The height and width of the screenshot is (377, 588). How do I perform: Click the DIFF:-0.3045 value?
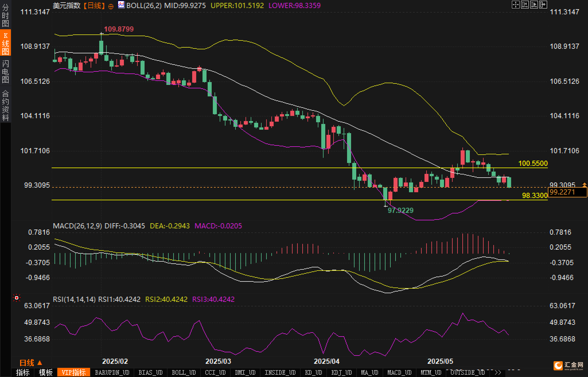pos(125,226)
